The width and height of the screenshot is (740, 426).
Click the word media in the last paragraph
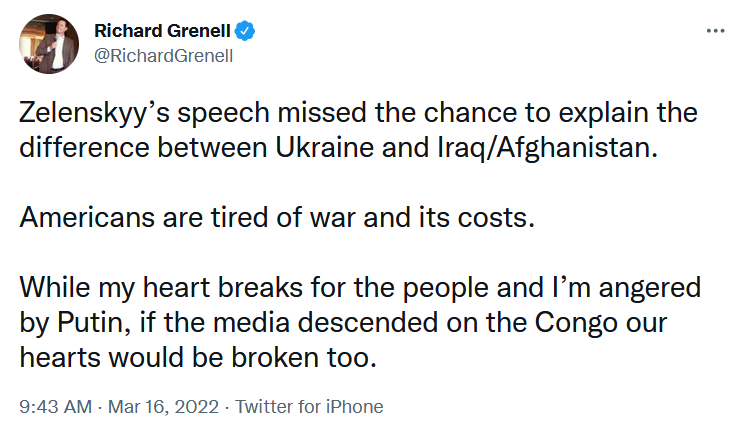tap(251, 323)
